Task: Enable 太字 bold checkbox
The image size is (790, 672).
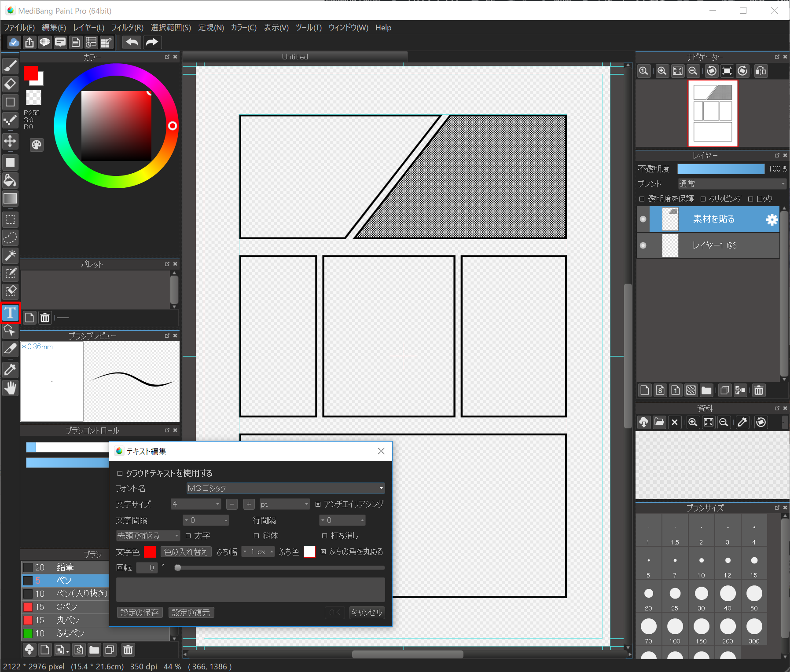Action: pos(188,536)
